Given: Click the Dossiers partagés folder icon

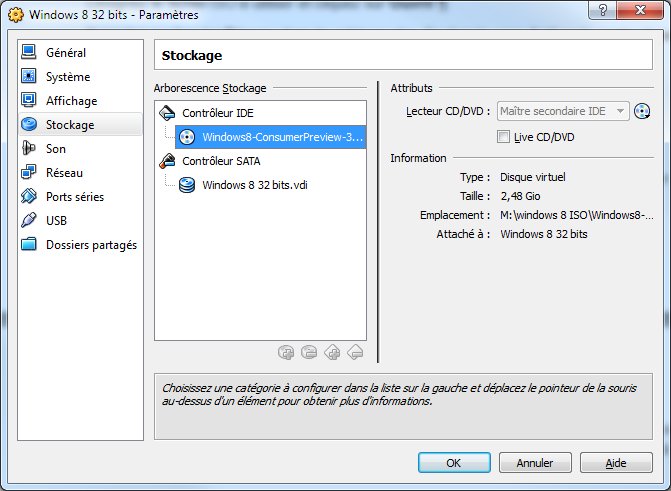Looking at the screenshot, I should 29,244.
